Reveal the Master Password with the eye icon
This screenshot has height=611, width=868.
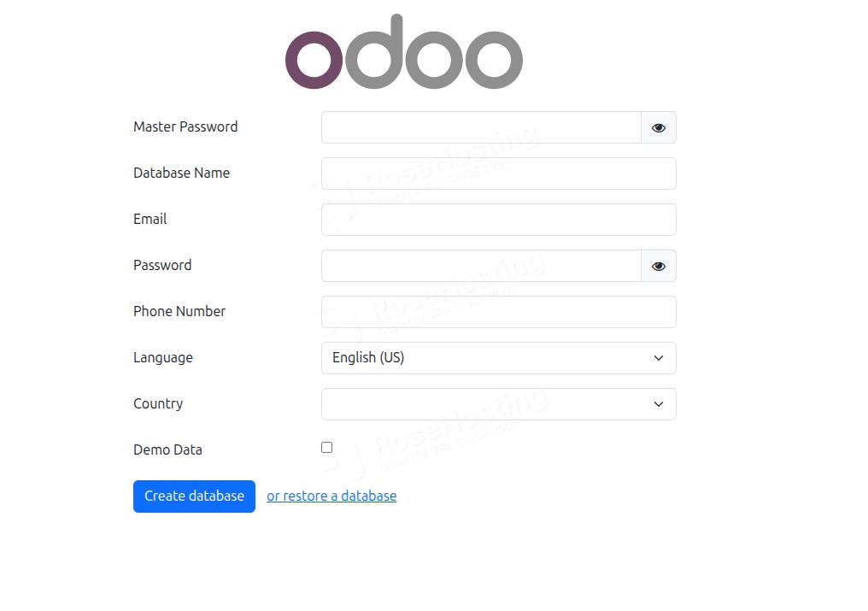coord(658,126)
